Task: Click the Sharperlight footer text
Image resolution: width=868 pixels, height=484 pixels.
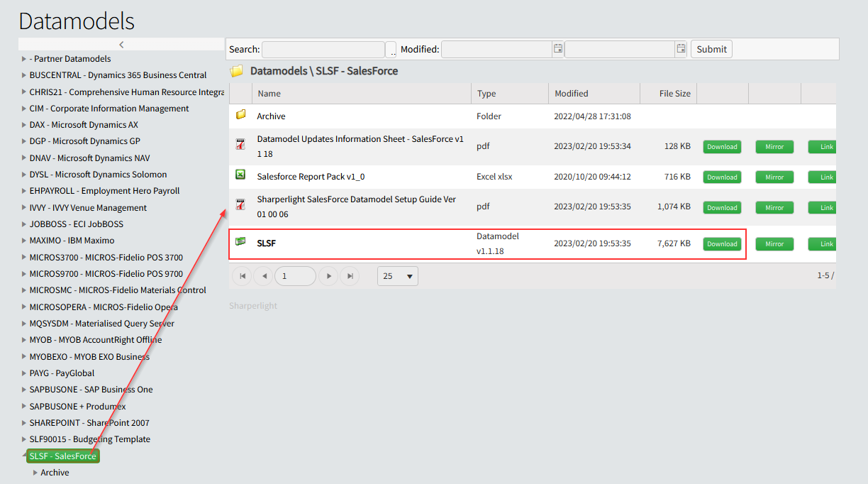Action: 253,306
